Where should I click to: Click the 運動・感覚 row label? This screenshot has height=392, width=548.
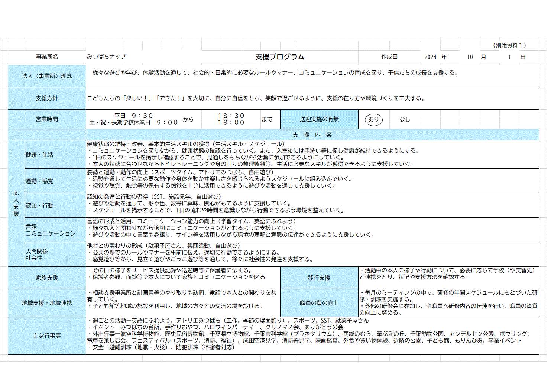pos(39,181)
